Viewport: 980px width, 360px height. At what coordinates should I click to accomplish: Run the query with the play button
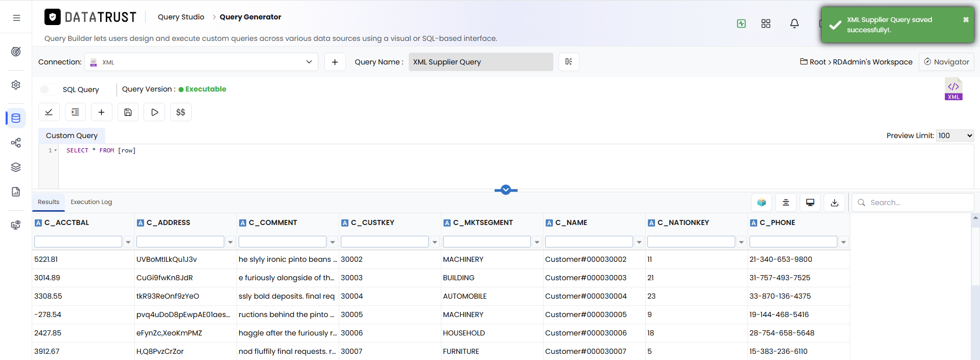pyautogui.click(x=154, y=112)
